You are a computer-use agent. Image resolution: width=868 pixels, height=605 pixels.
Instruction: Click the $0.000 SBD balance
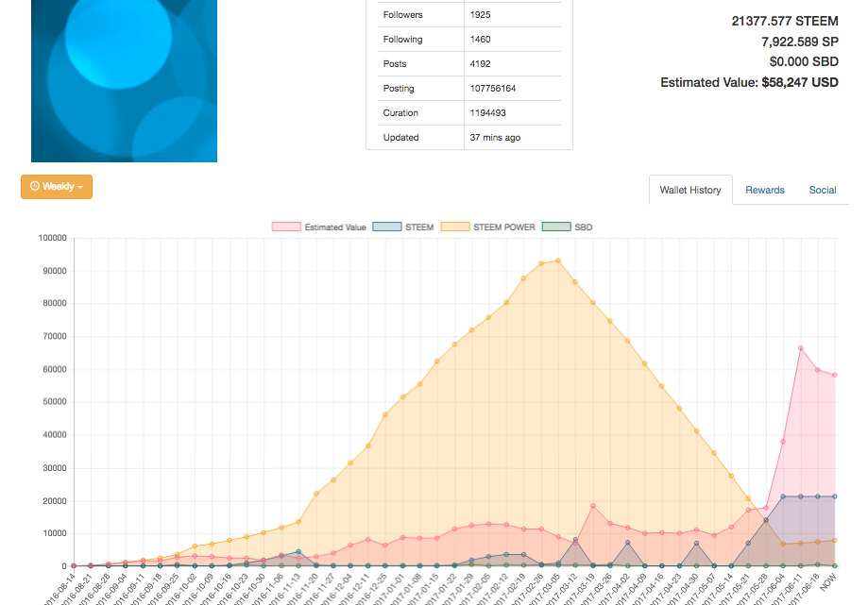pos(804,61)
